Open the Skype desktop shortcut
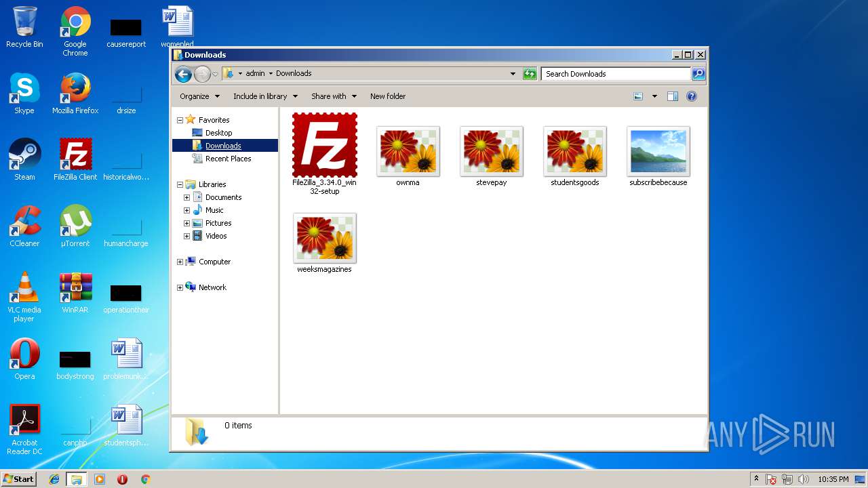This screenshot has height=488, width=868. tap(24, 94)
